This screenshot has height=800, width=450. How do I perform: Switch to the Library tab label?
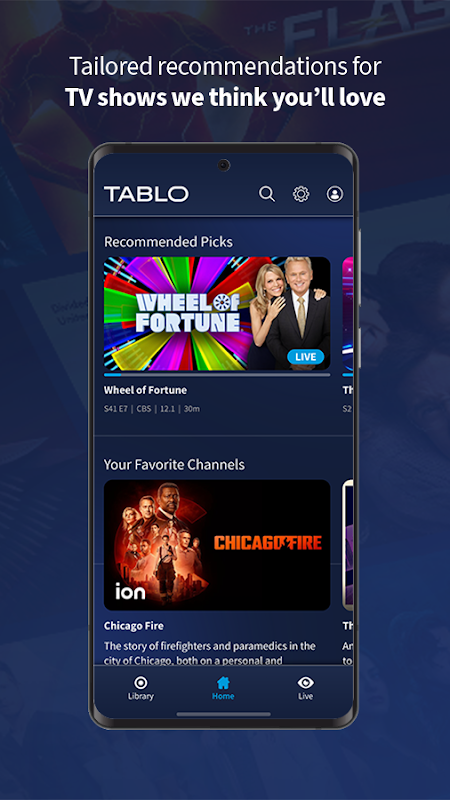140,696
